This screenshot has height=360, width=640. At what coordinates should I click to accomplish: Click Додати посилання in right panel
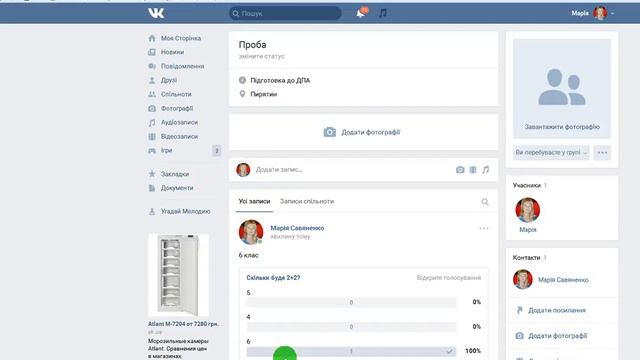click(557, 310)
